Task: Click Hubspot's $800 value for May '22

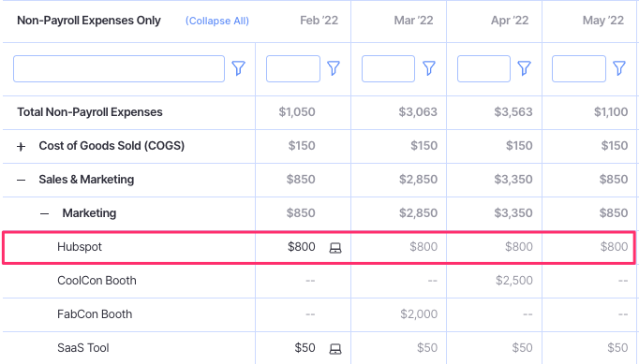Action: coord(614,247)
